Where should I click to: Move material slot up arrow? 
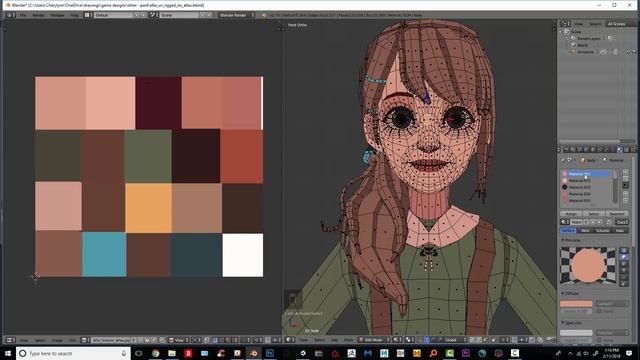click(x=626, y=193)
